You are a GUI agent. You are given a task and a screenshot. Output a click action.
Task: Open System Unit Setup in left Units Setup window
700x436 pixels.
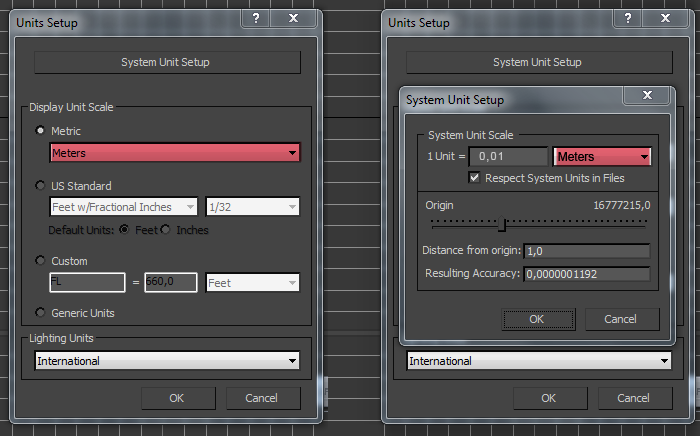pyautogui.click(x=167, y=62)
